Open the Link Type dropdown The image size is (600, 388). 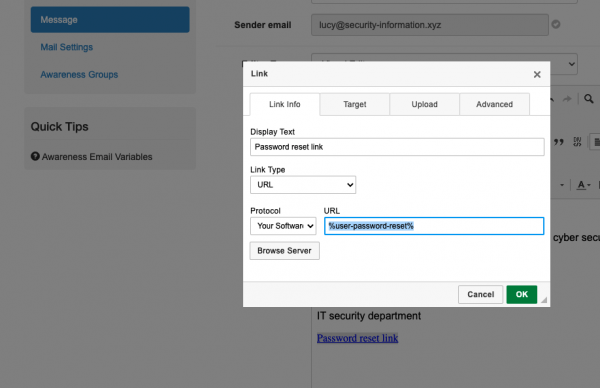[303, 185]
